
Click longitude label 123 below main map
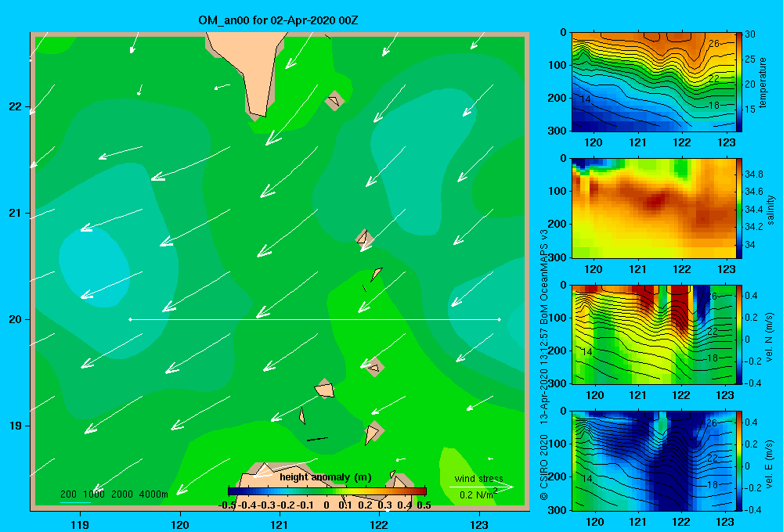[x=479, y=525]
